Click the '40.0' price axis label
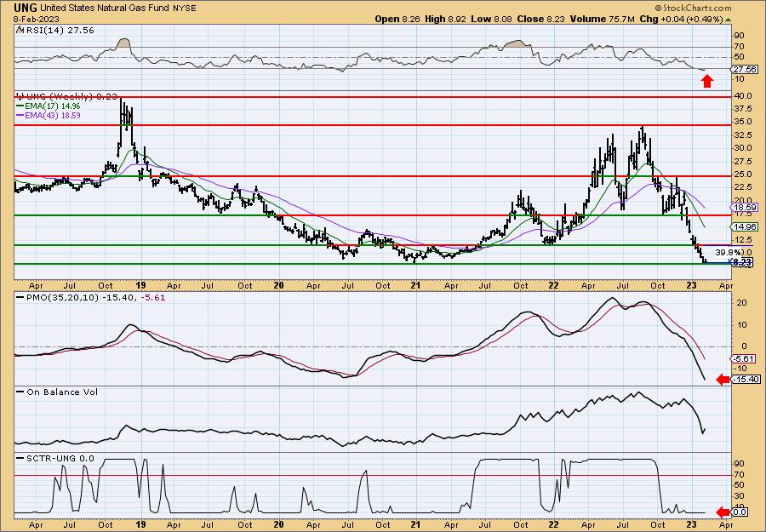 (743, 96)
